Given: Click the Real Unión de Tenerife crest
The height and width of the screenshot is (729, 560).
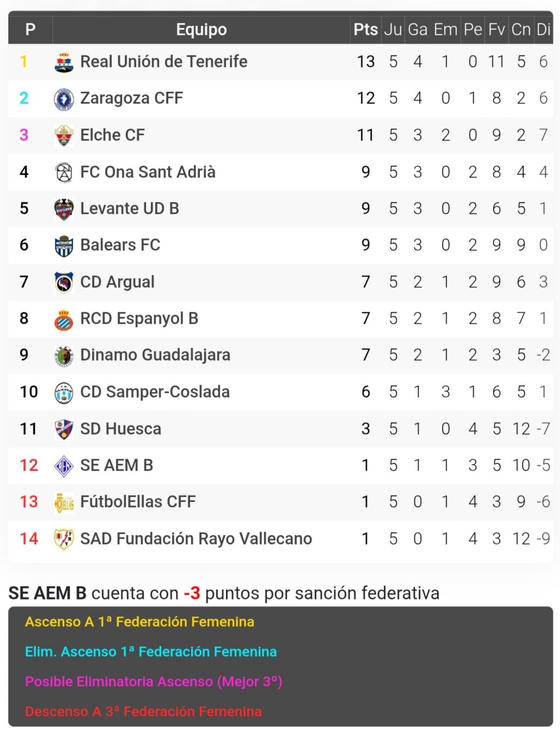Looking at the screenshot, I should pos(64,62).
